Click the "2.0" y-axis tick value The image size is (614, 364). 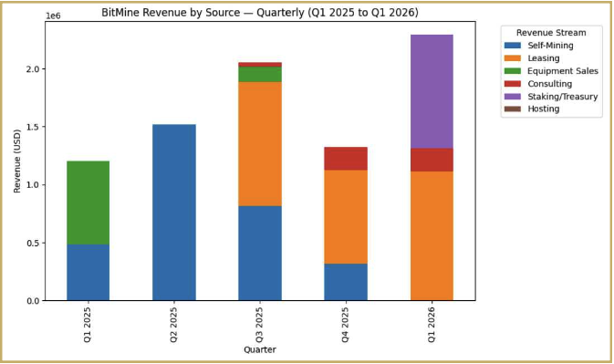(x=33, y=69)
